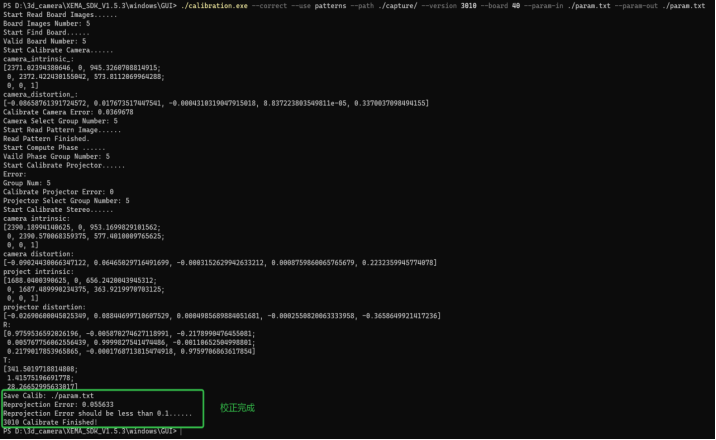Click the "Start Calibrate Projector" line
Screen dimensions: 716x440
pos(48,164)
